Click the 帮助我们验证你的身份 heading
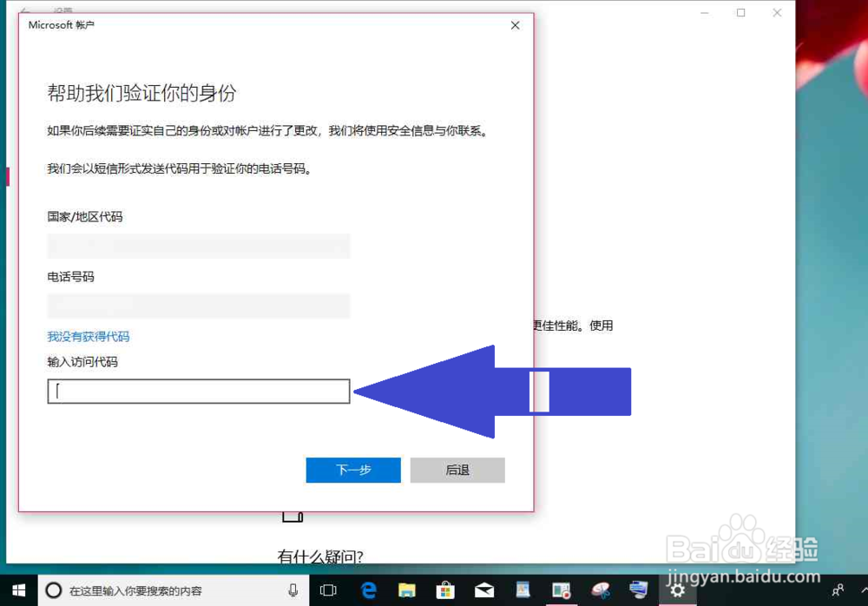868x606 pixels. coord(141,93)
